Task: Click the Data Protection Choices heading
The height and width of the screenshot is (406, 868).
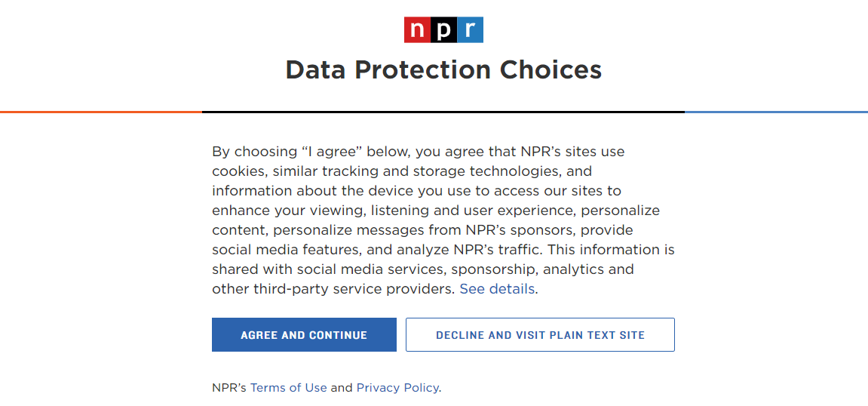Action: pyautogui.click(x=443, y=69)
